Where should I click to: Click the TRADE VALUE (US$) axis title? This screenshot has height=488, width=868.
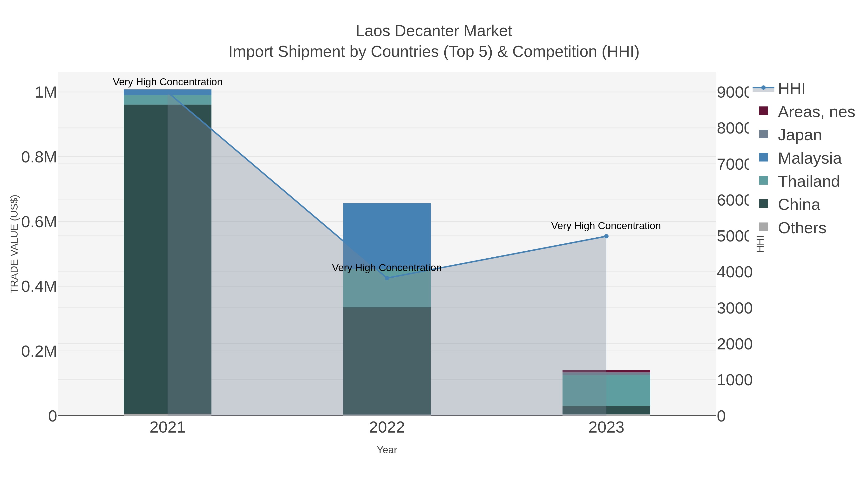(x=14, y=244)
